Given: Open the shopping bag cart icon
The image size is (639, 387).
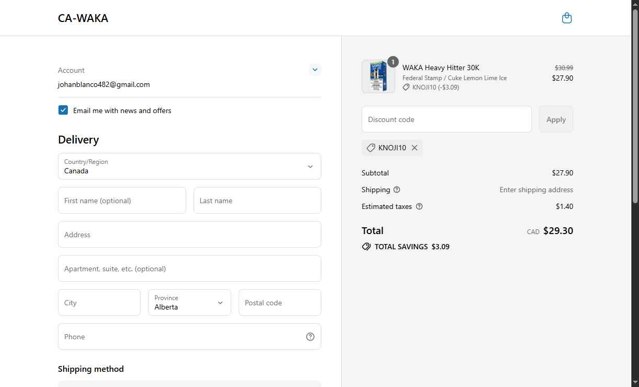Looking at the screenshot, I should [566, 18].
